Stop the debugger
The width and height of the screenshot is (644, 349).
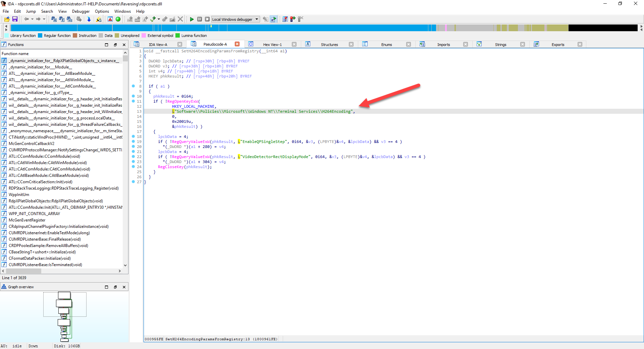pos(207,19)
